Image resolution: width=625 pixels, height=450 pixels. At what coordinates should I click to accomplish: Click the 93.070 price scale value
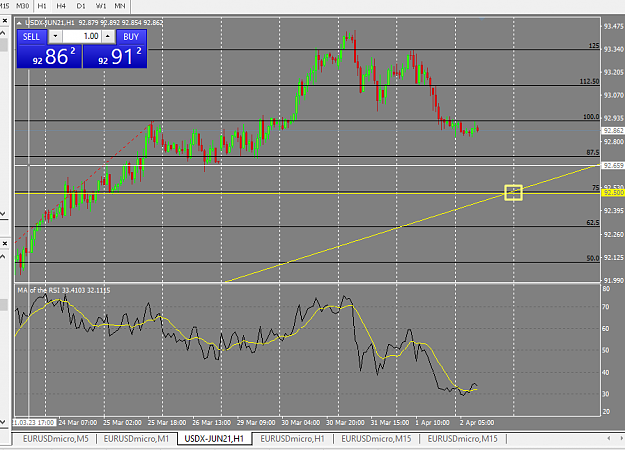613,95
